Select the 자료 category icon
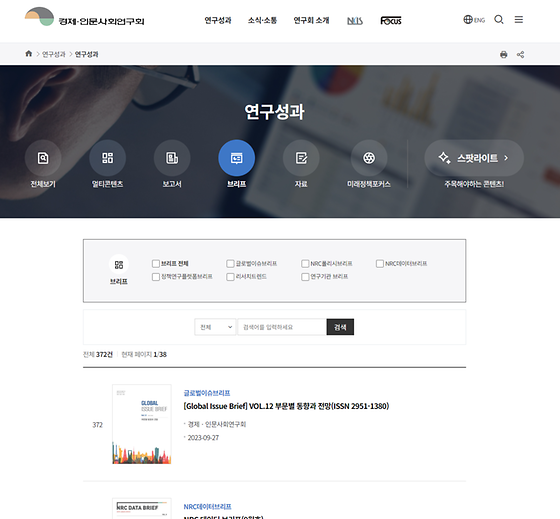 click(x=301, y=158)
